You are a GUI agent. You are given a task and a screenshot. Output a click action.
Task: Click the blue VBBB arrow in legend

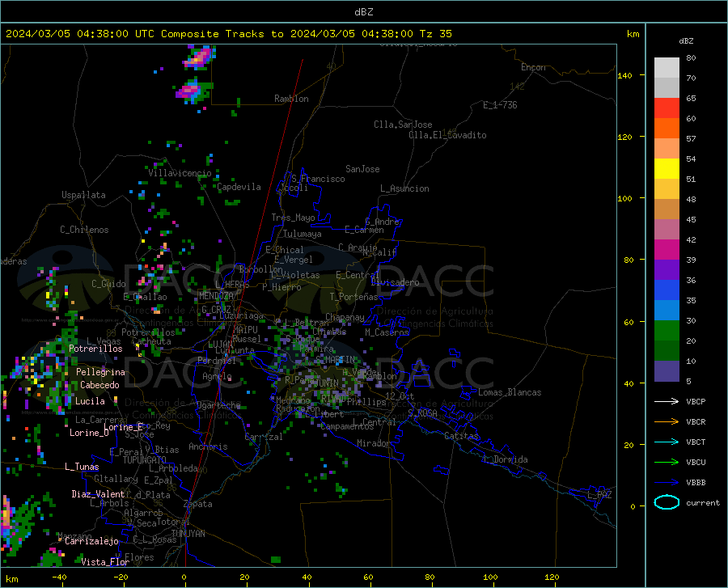pos(667,483)
